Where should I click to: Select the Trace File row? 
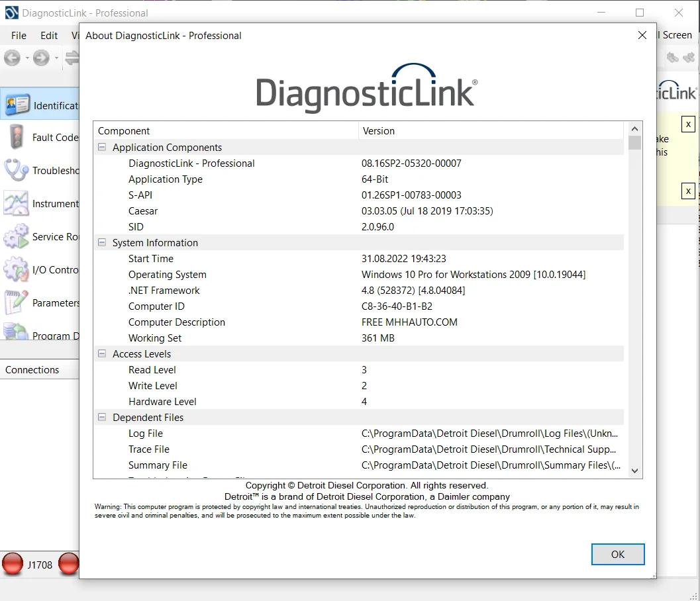tap(358, 449)
